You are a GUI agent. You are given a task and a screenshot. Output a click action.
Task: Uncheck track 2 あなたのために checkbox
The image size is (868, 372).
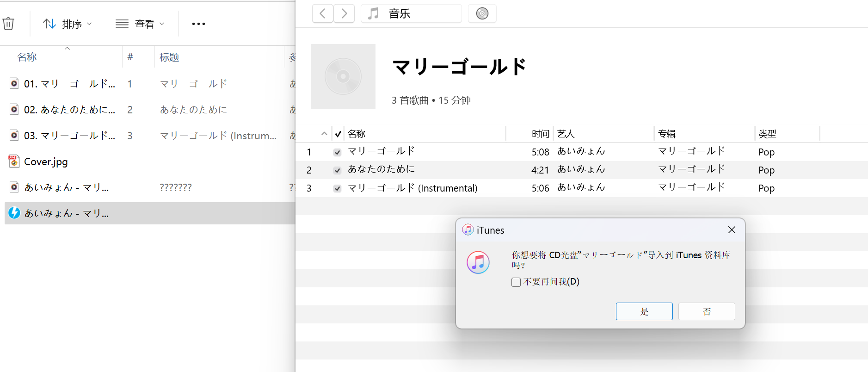pyautogui.click(x=338, y=170)
